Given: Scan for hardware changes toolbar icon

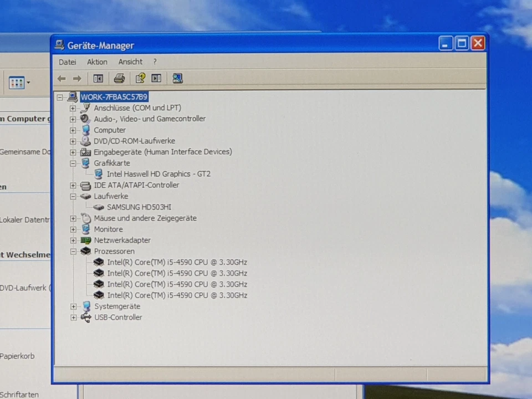Looking at the screenshot, I should point(177,78).
